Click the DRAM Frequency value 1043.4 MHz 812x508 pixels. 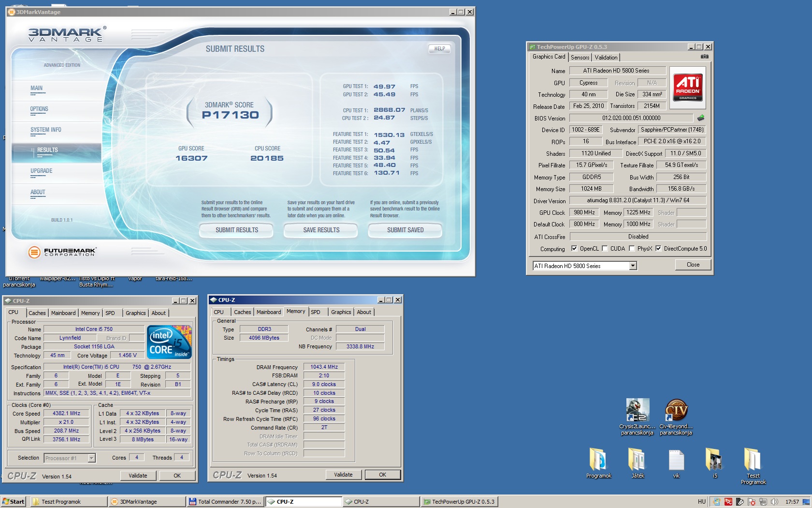coord(324,367)
